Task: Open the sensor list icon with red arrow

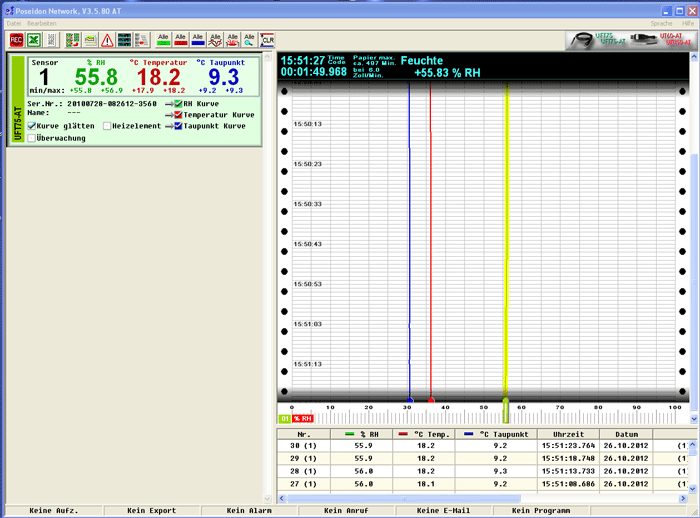Action: pyautogui.click(x=72, y=40)
